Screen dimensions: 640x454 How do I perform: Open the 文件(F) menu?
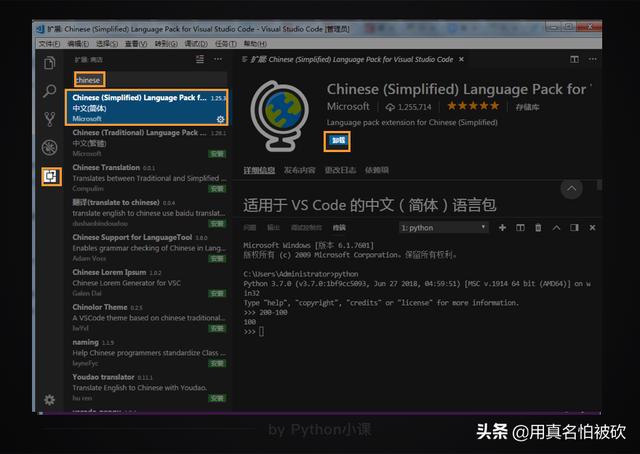[x=49, y=44]
